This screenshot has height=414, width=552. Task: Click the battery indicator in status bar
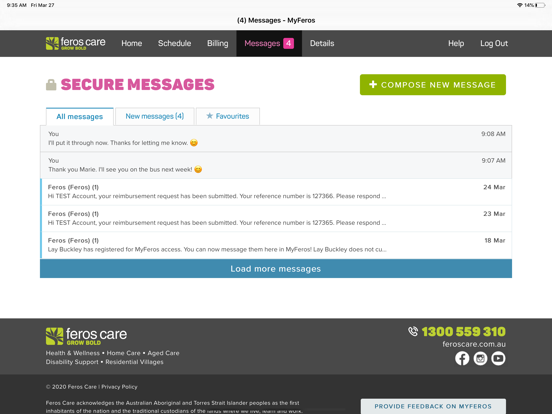(x=540, y=5)
